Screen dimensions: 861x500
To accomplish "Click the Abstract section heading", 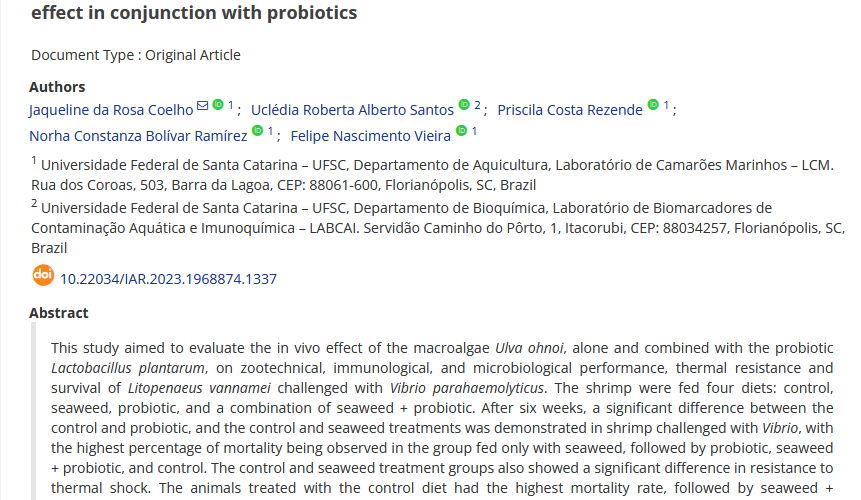I will click(x=59, y=313).
